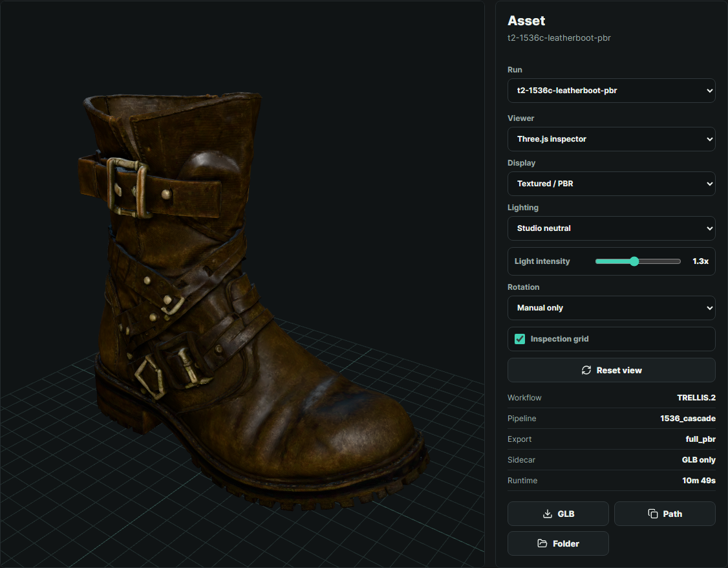Toggle the Inspection grid checkbox
Viewport: 728px width, 568px height.
(x=520, y=339)
